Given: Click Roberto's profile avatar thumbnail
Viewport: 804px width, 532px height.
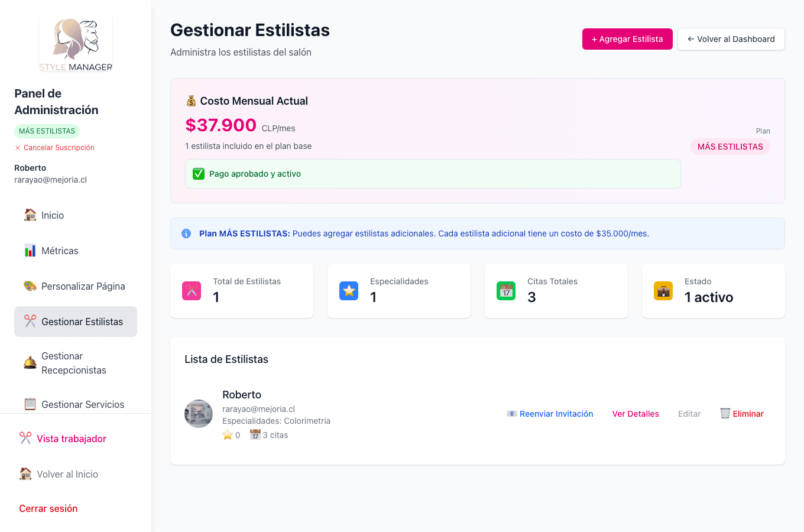Looking at the screenshot, I should tap(199, 414).
